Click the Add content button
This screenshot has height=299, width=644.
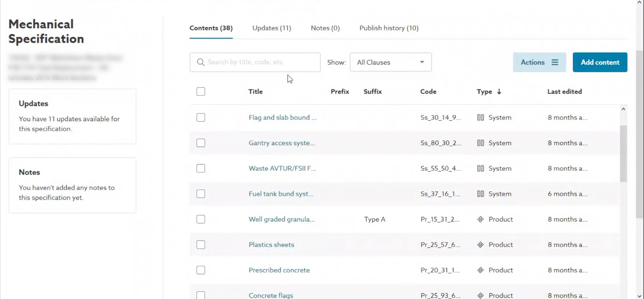pyautogui.click(x=600, y=62)
